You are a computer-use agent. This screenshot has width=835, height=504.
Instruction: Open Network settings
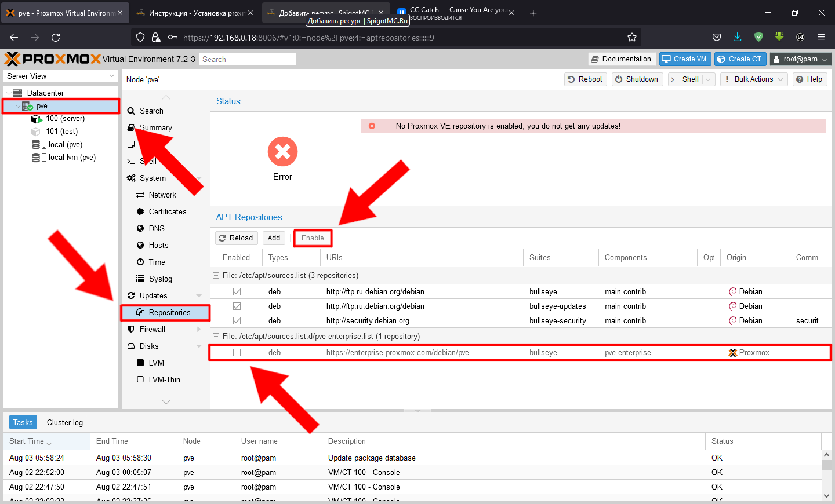point(162,195)
